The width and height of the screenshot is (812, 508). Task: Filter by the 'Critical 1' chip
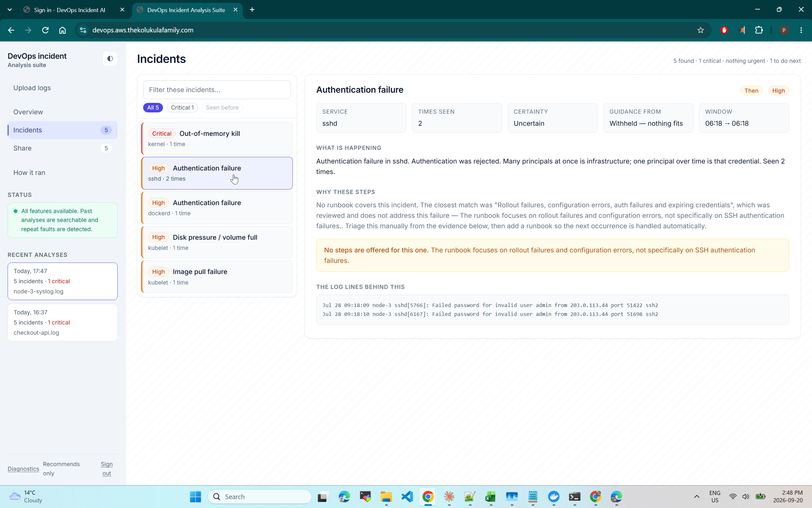click(x=182, y=108)
